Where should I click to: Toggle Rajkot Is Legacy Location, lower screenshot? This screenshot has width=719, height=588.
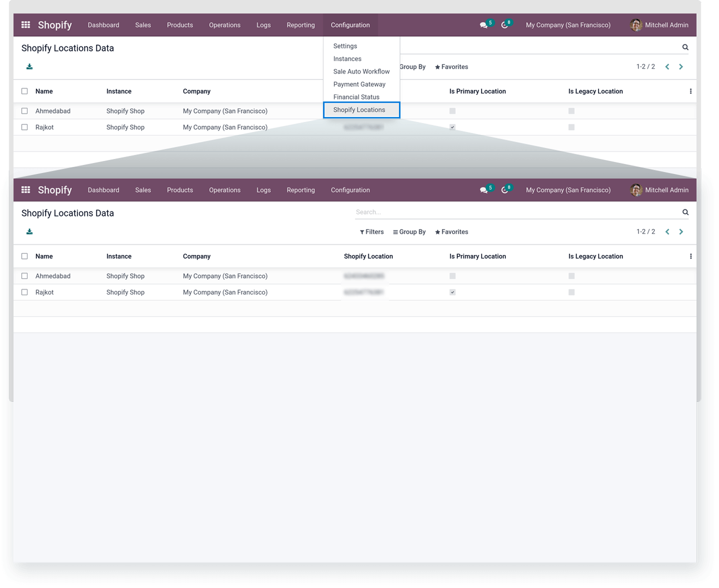click(571, 292)
